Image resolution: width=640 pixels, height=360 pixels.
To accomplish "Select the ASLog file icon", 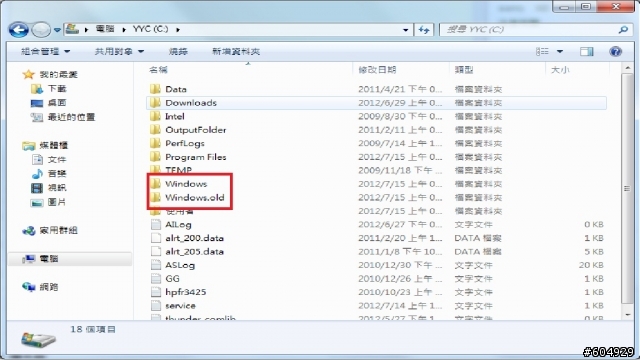I will click(156, 265).
